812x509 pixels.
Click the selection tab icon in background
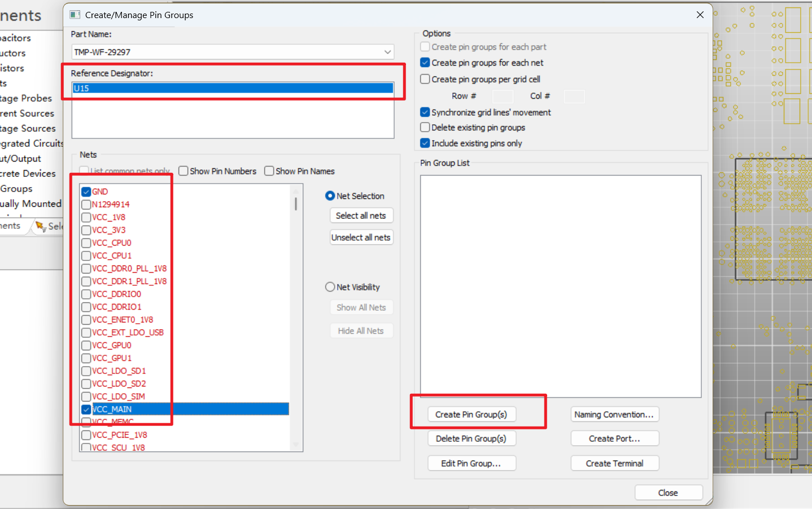click(41, 227)
